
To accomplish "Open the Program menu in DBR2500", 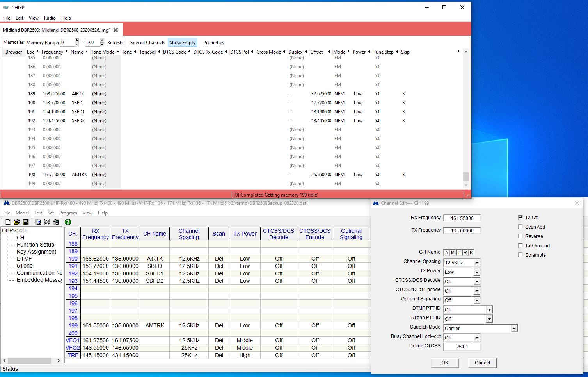I will click(x=68, y=213).
